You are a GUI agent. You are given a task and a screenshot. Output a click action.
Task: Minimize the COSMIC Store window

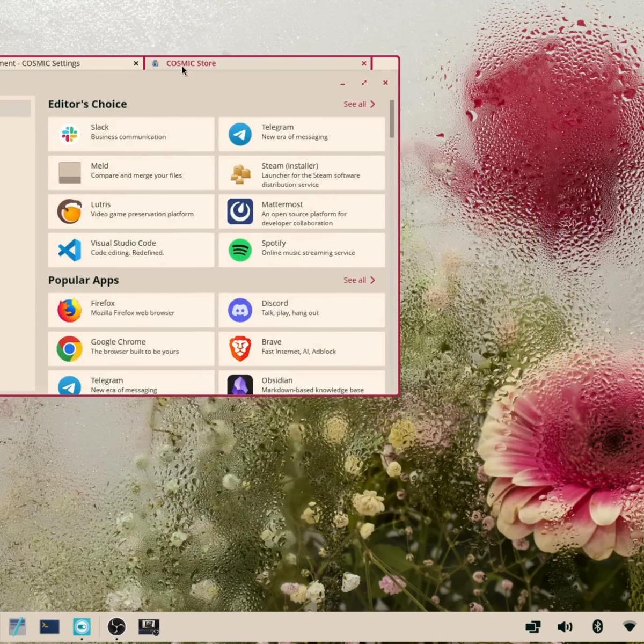pos(342,83)
